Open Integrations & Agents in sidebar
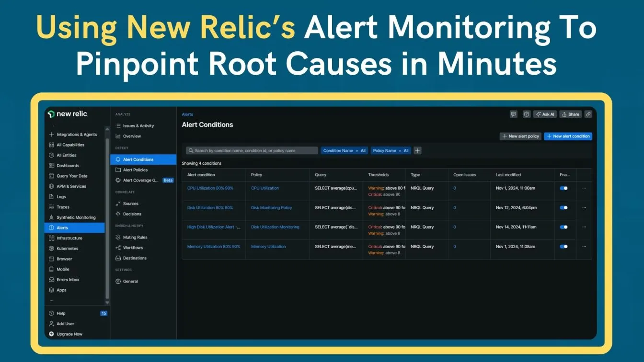 tap(73, 135)
